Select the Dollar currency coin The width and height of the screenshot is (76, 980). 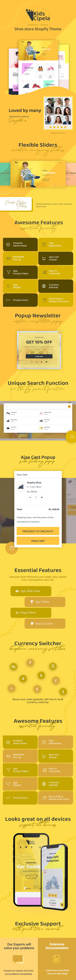pos(63,691)
